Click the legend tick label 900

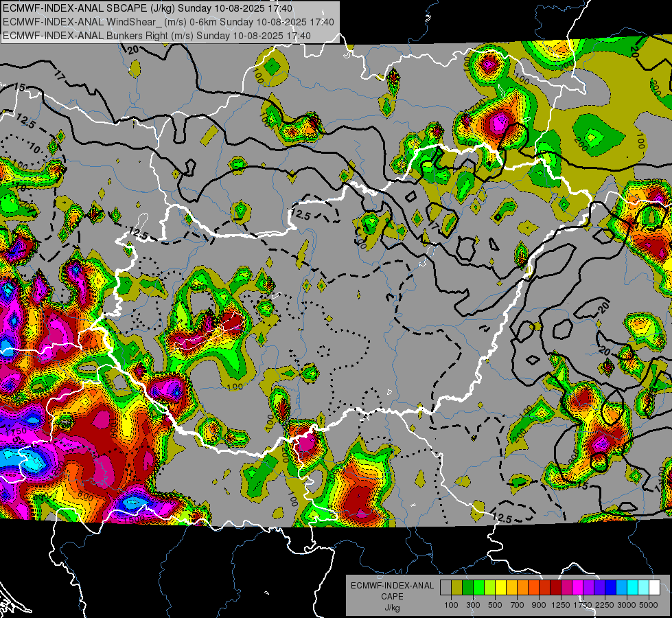(539, 605)
